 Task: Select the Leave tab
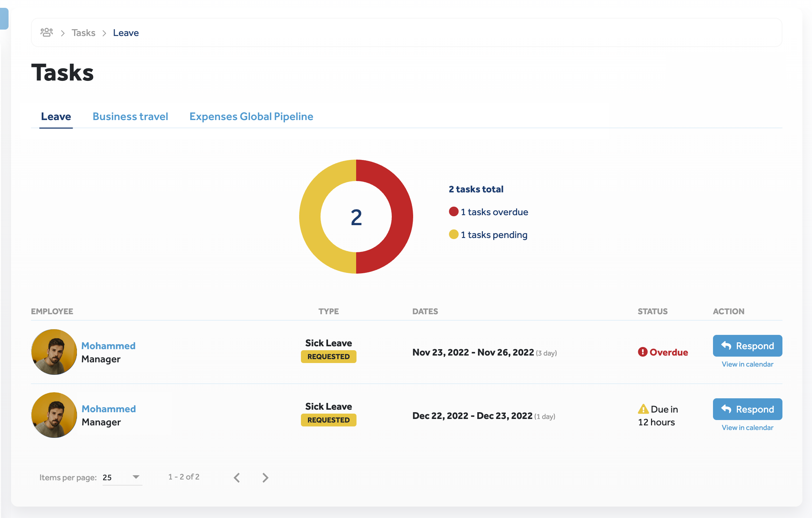[x=56, y=116]
